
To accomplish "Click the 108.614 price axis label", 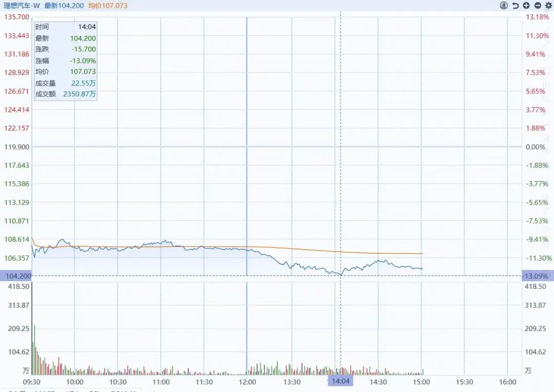I will 16,239.
